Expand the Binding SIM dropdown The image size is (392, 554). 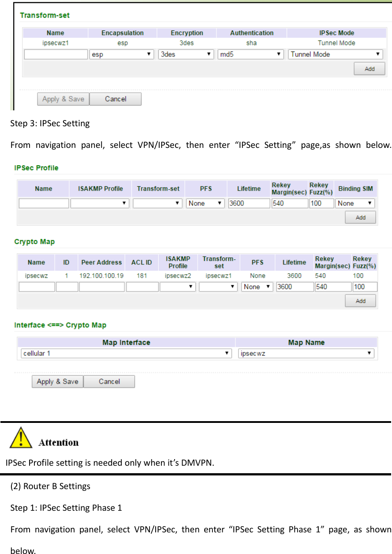355,203
